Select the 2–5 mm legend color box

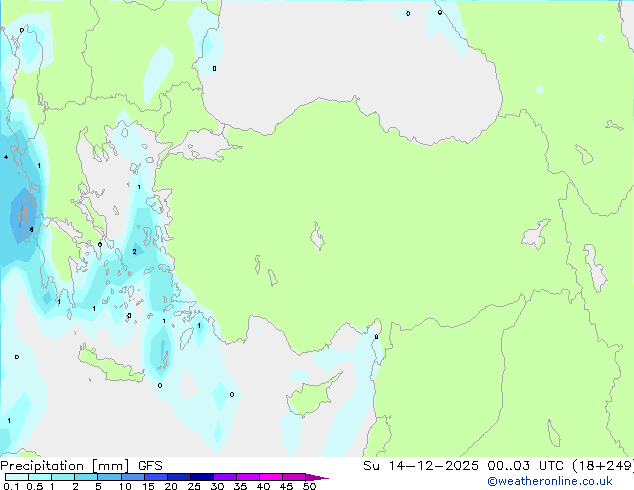[86, 477]
